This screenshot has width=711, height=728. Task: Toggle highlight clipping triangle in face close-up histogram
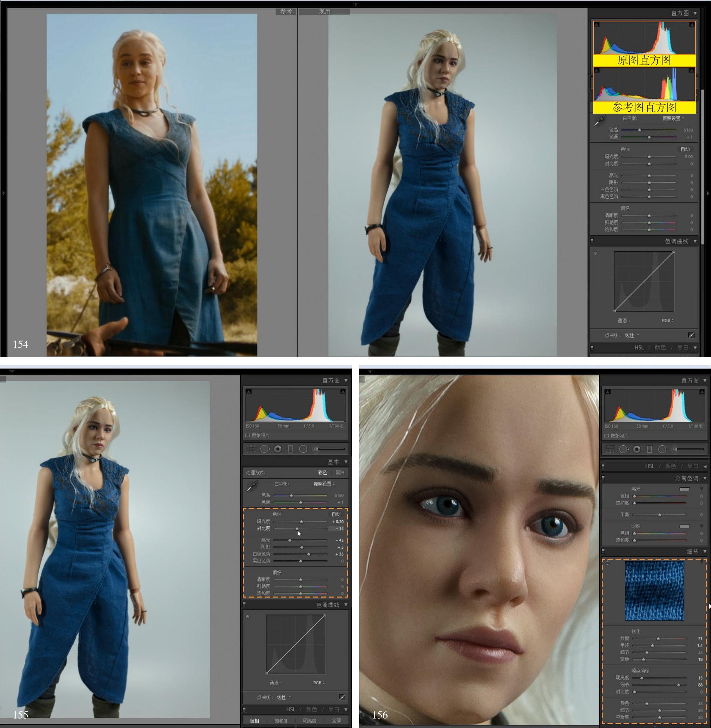(702, 392)
